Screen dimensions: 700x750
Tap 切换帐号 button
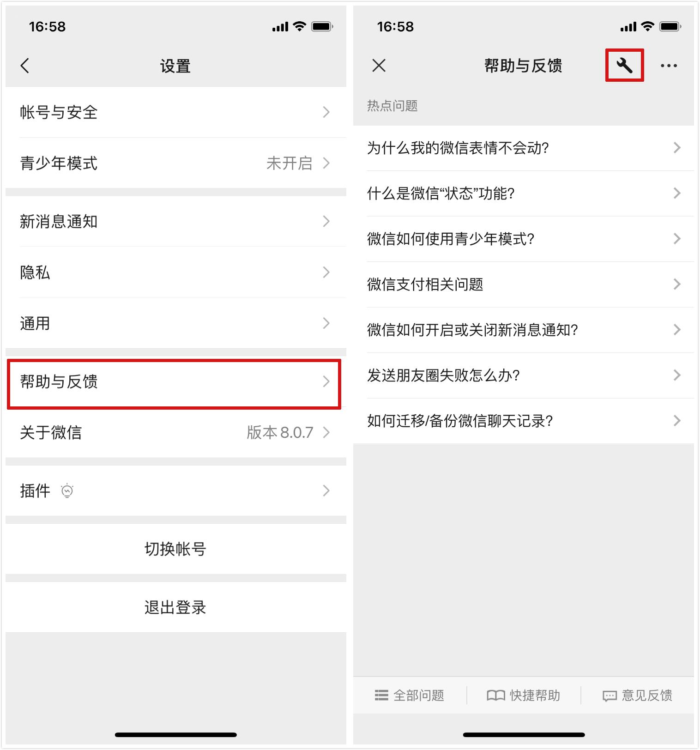click(176, 549)
